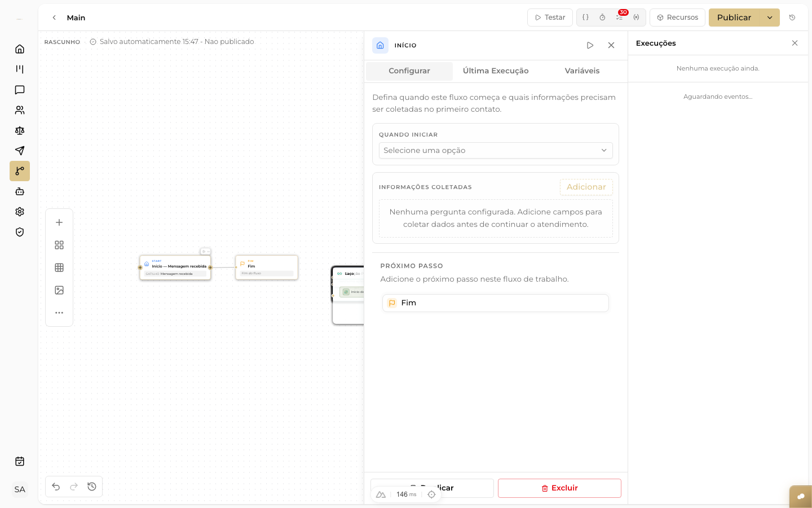Open the SA user avatar
The height and width of the screenshot is (508, 812).
click(x=20, y=489)
